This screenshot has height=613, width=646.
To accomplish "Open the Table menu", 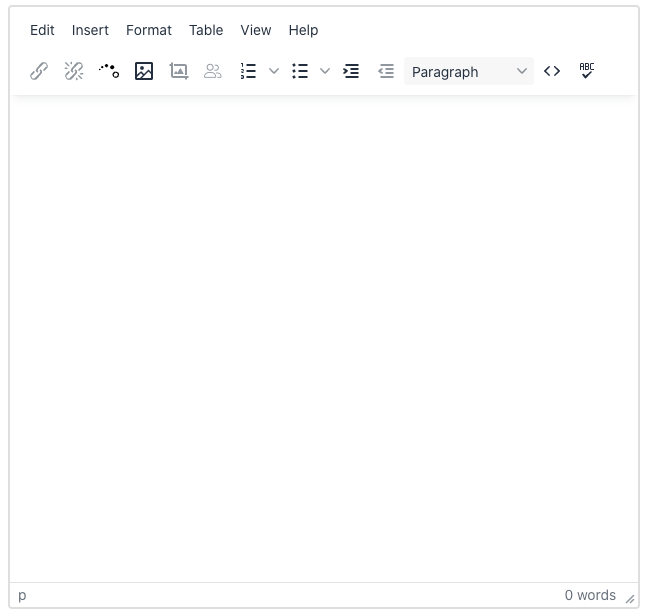I will [x=206, y=30].
